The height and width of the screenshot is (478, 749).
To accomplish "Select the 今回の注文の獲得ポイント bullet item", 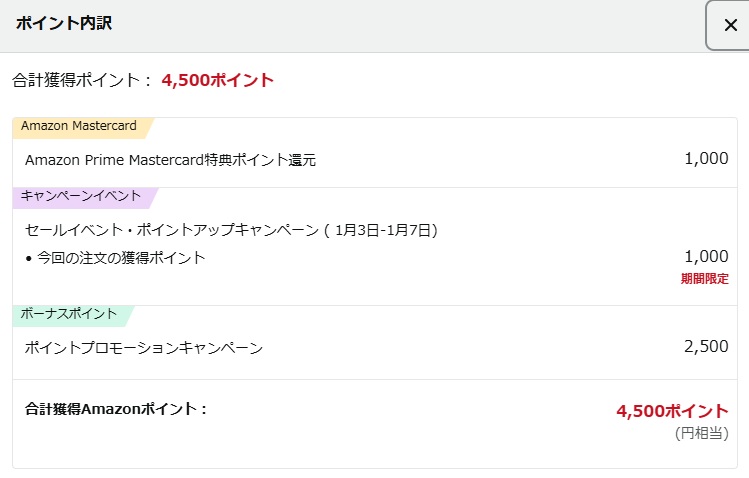I will tap(121, 258).
